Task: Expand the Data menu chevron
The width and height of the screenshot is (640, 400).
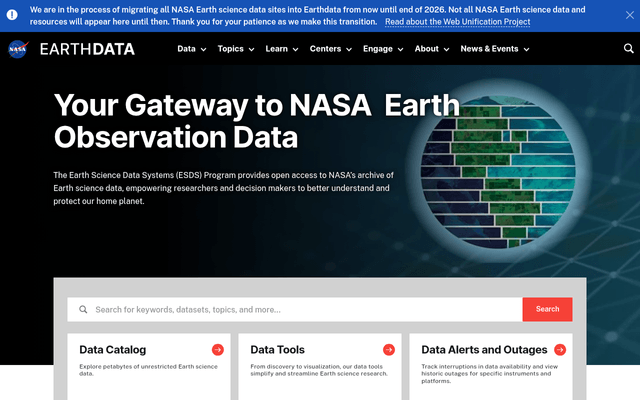Action: (x=203, y=49)
